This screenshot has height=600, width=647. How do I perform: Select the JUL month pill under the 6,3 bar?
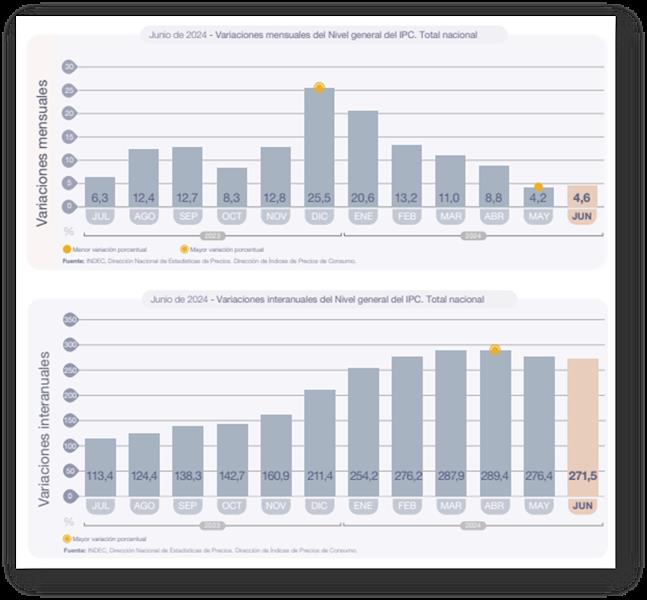click(100, 216)
